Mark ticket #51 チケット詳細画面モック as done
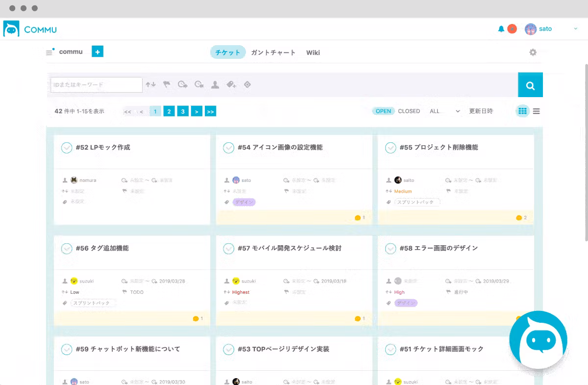This screenshot has width=588, height=385. (x=391, y=350)
